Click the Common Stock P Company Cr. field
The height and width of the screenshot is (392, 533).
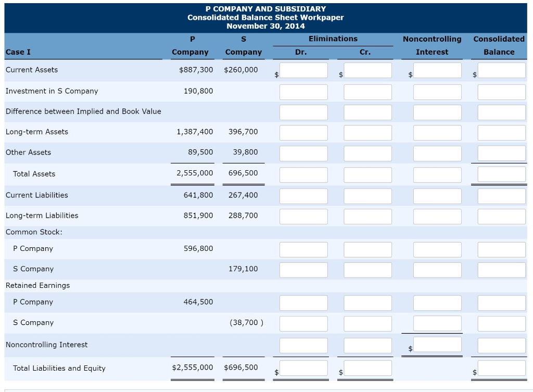[367, 249]
